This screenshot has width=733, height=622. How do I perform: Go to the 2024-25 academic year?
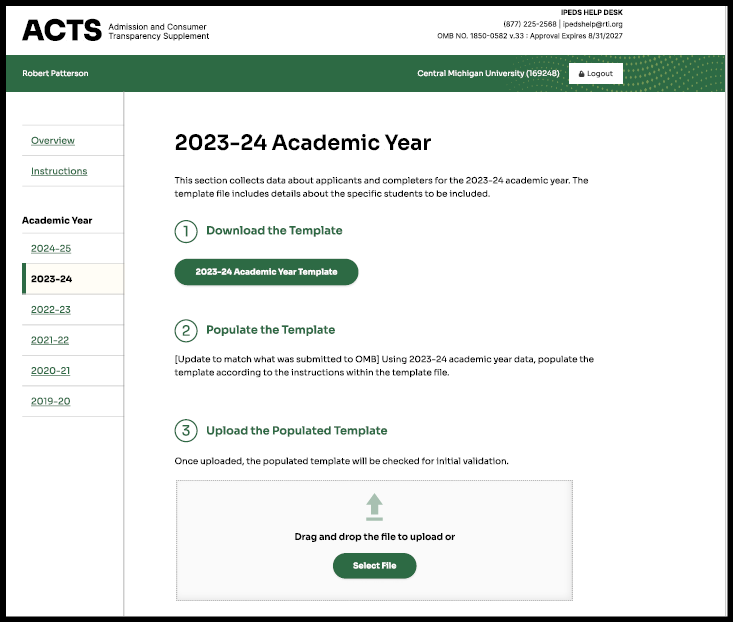(51, 248)
